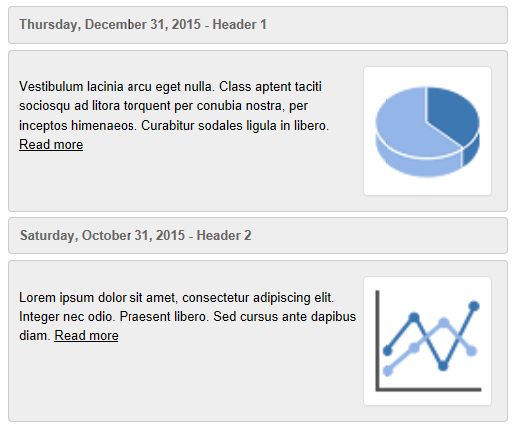The height and width of the screenshot is (428, 515).
Task: Click the first article content panel
Action: click(258, 131)
